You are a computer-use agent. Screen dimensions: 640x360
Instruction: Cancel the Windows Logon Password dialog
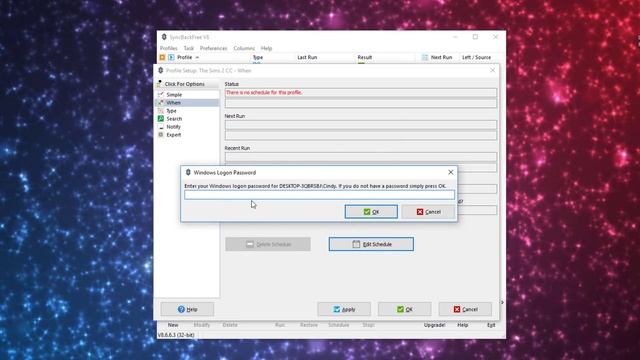point(428,212)
